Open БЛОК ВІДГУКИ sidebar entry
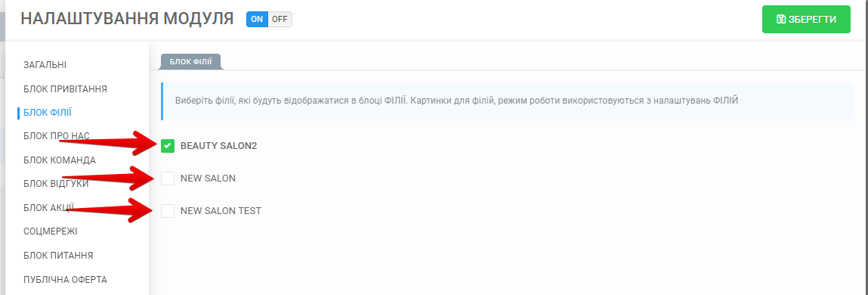Viewport: 868px width, 295px height. pyautogui.click(x=56, y=184)
